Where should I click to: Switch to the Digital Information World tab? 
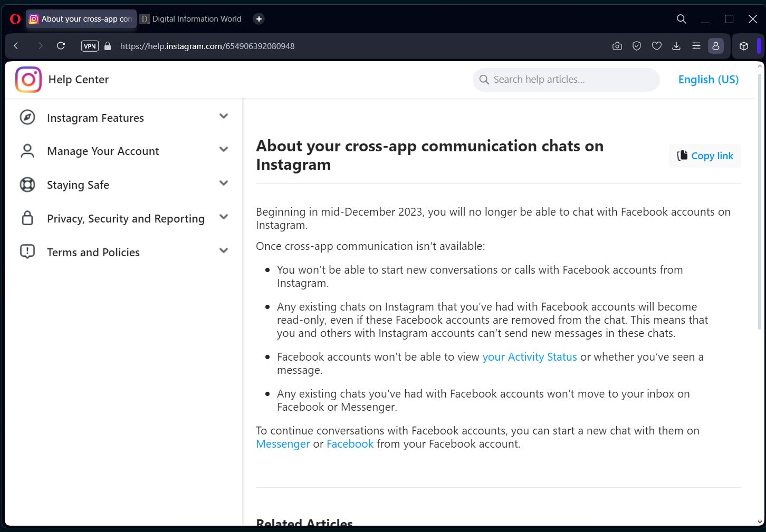click(191, 19)
